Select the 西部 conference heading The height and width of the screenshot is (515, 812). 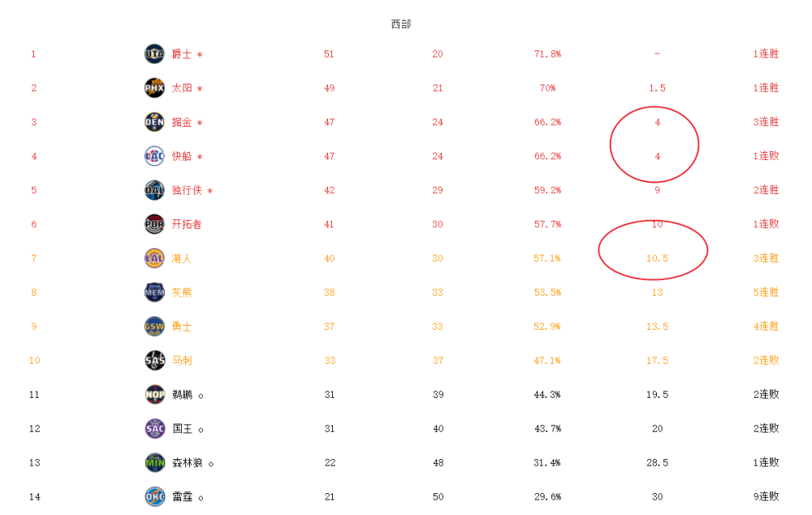pos(401,24)
